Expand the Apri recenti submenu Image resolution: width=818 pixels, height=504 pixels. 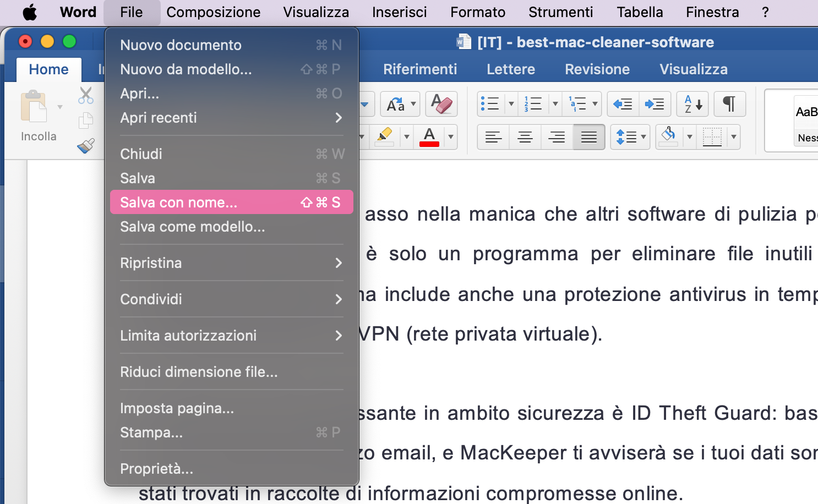click(231, 118)
